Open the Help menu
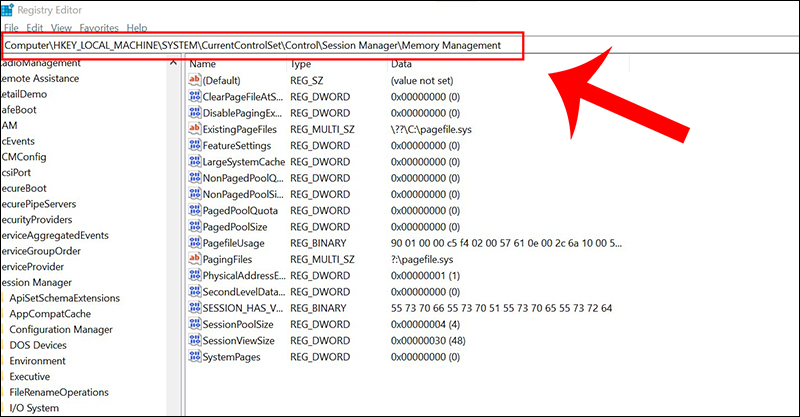Screen dimensions: 800x417 [x=137, y=28]
